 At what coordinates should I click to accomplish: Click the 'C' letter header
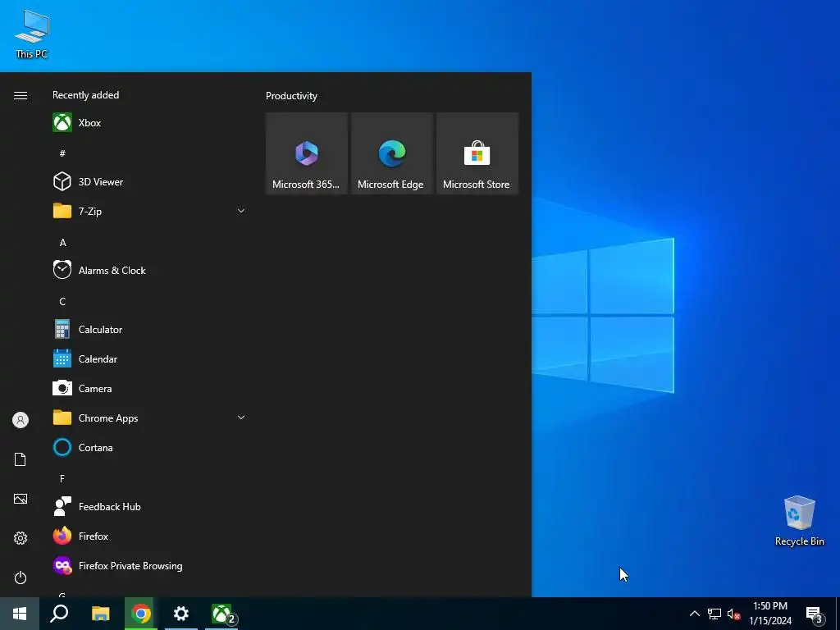point(62,302)
